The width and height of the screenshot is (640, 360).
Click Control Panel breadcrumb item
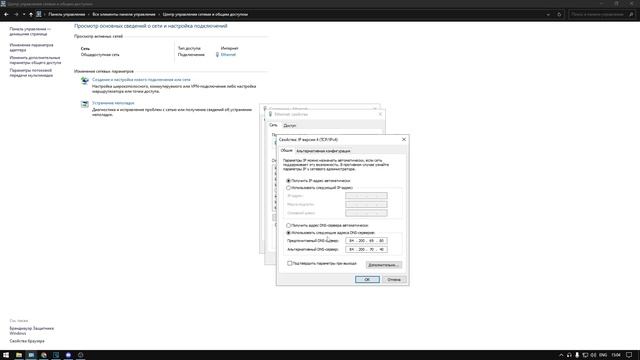pyautogui.click(x=67, y=14)
